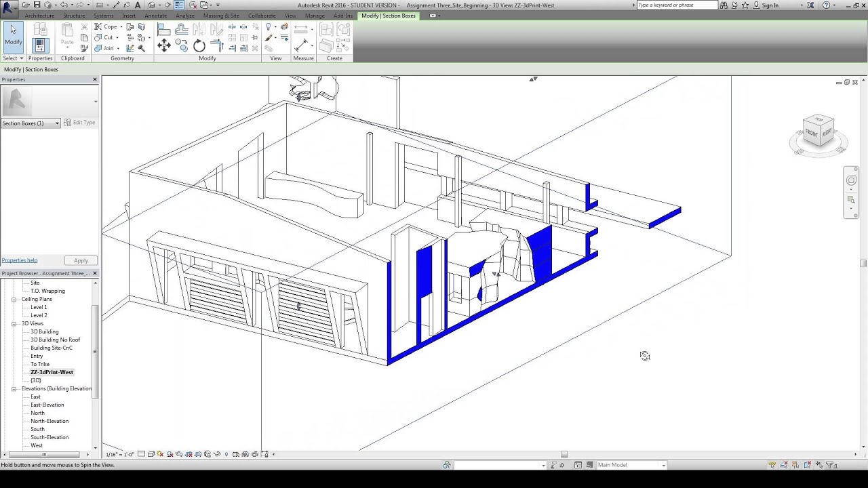The height and width of the screenshot is (488, 868).
Task: Select the To Trike view
Action: [40, 364]
